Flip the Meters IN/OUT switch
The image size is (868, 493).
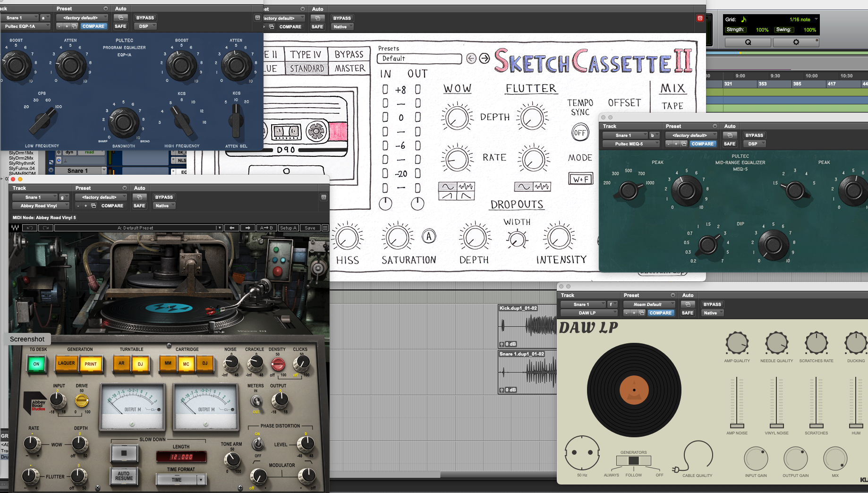(256, 401)
